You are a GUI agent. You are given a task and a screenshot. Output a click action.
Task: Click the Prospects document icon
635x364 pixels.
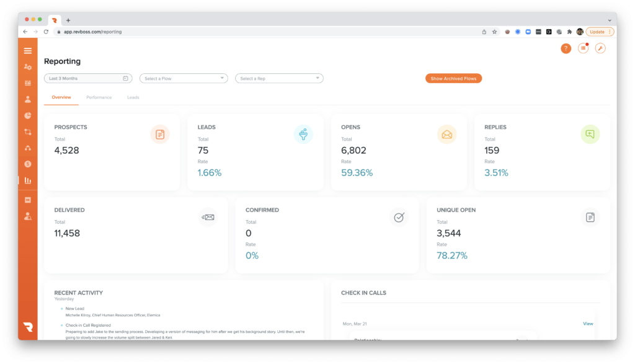coord(160,135)
